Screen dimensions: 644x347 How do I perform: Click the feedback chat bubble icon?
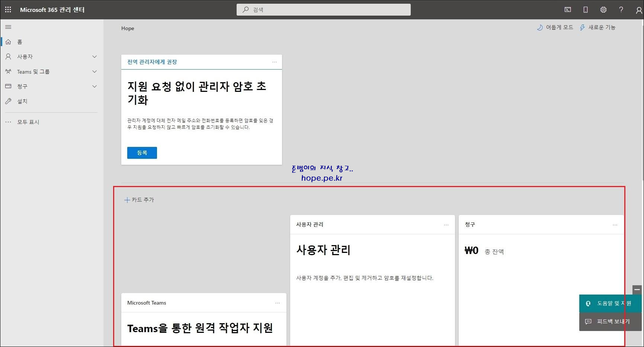(588, 322)
